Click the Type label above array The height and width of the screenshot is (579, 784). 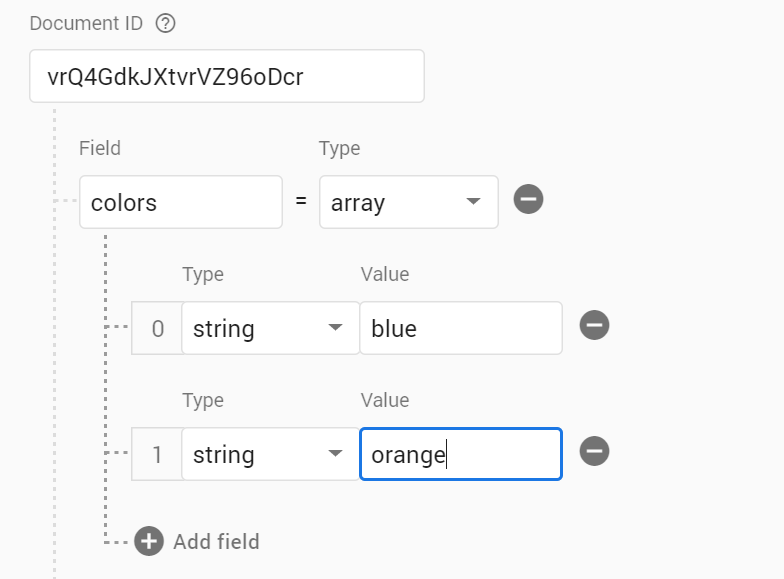pos(340,148)
